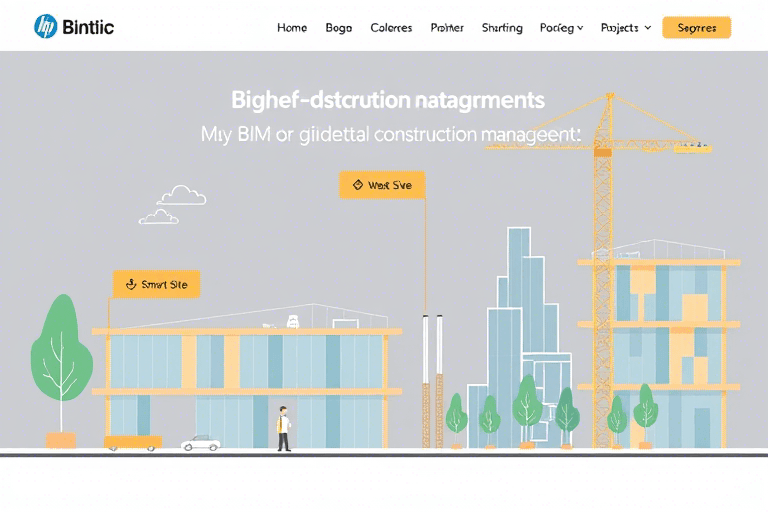Viewport: 768px width, 512px height.
Task: Select the Proiter nav item
Action: coord(447,28)
